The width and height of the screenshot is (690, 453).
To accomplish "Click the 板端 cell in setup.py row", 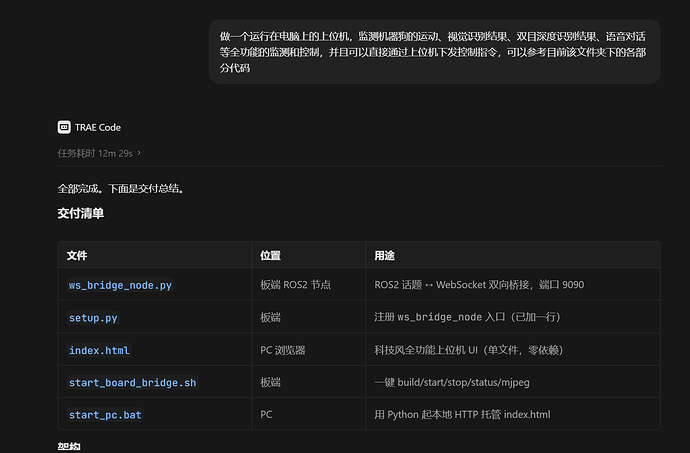I will coord(270,317).
